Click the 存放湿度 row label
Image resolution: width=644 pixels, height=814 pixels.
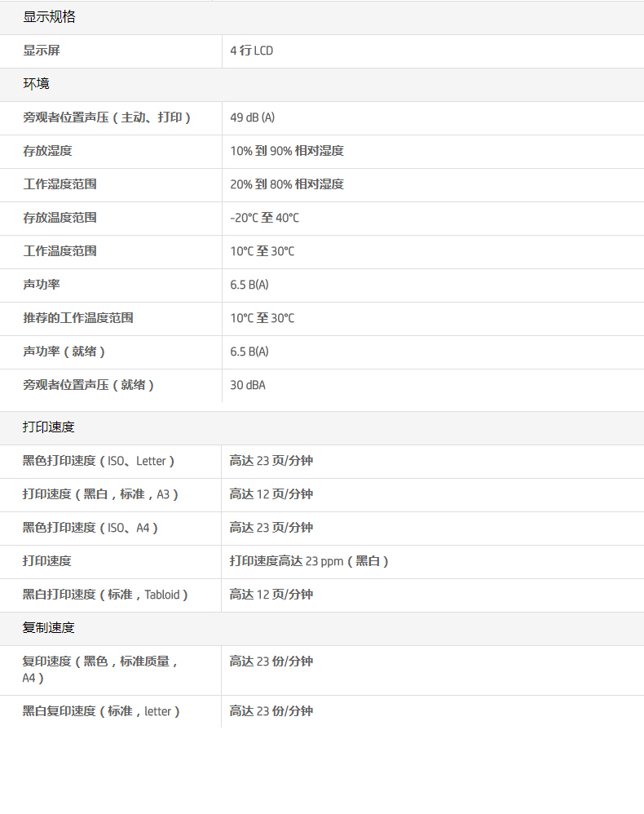(x=47, y=151)
